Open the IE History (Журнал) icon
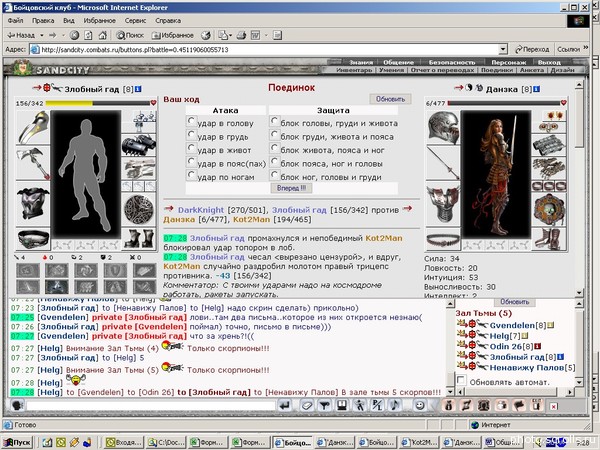This screenshot has height=450, width=600. [x=205, y=35]
